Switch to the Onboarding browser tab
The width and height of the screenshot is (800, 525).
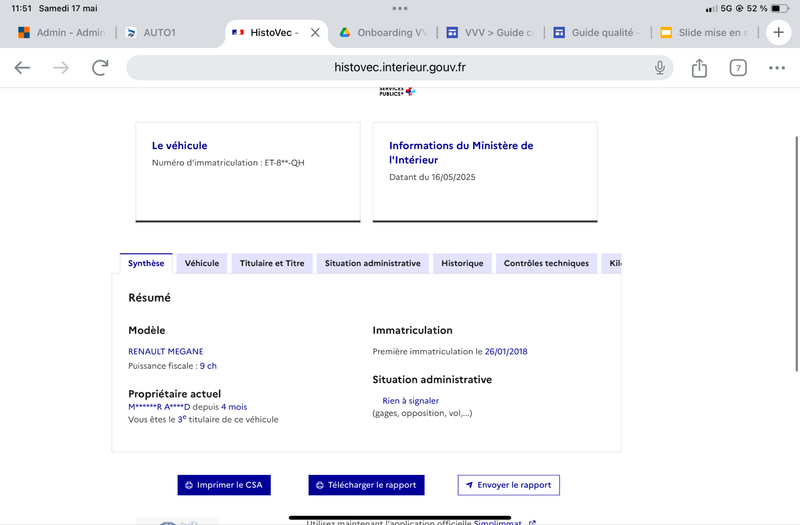[x=384, y=33]
